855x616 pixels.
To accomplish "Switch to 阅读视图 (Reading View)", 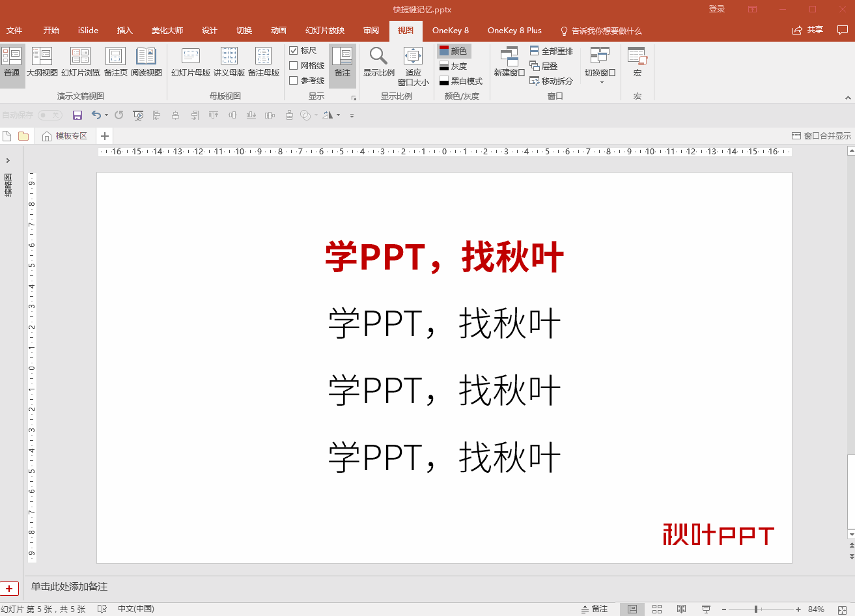I will pyautogui.click(x=147, y=62).
